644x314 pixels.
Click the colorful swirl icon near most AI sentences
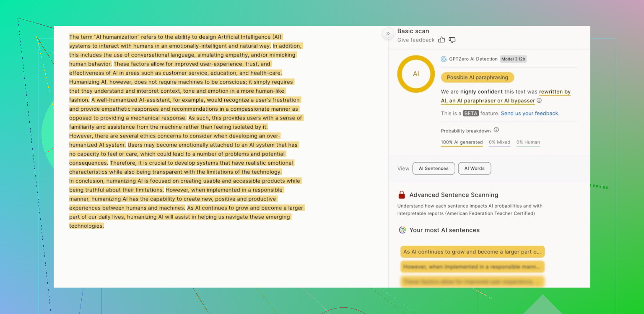click(x=402, y=230)
